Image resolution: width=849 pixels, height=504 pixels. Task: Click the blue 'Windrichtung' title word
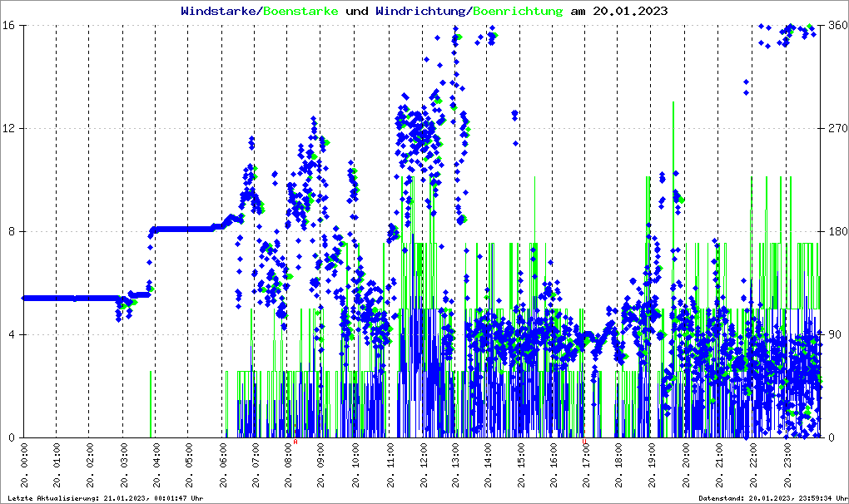pos(420,11)
